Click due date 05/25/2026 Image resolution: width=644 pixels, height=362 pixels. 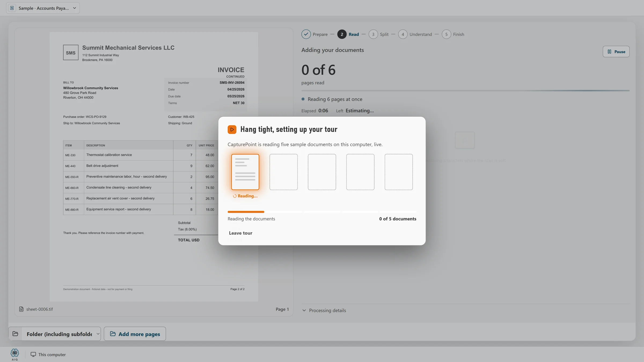pyautogui.click(x=236, y=96)
